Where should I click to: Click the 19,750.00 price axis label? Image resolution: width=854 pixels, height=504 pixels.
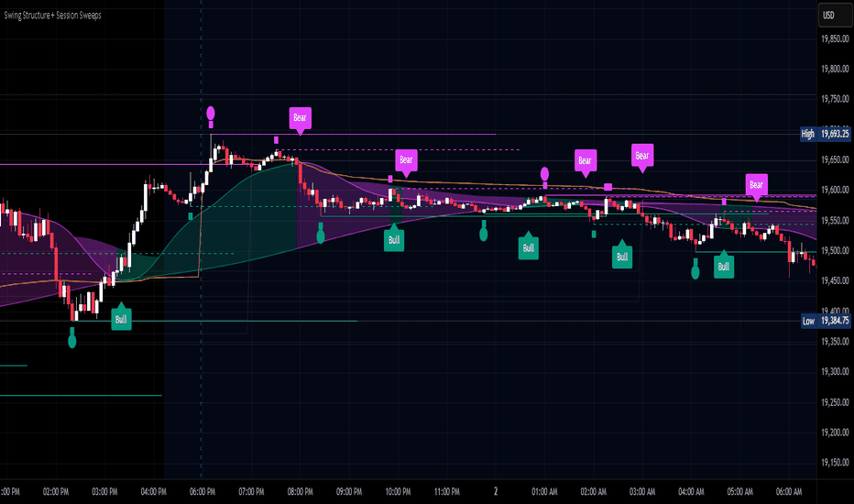click(x=835, y=99)
